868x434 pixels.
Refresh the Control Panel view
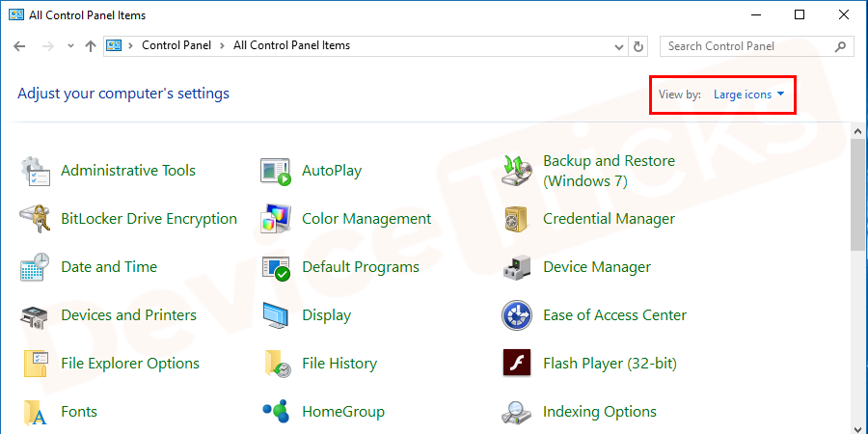(637, 46)
